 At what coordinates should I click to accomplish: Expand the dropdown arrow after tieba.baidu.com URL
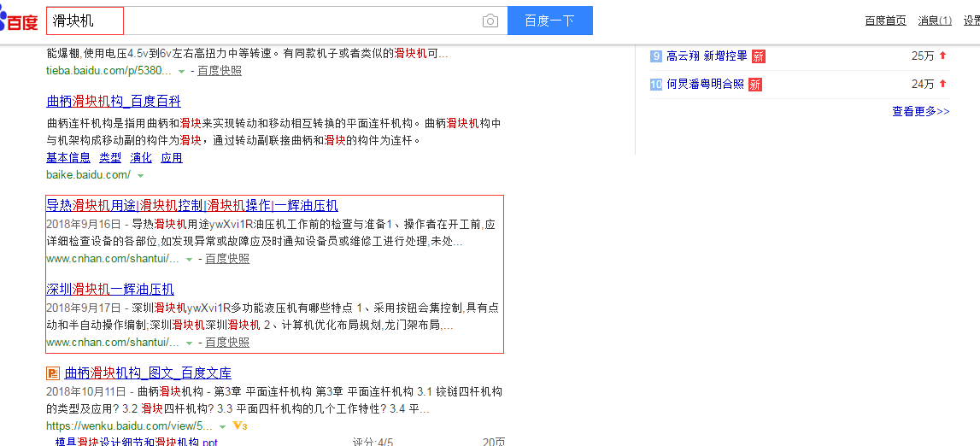(181, 71)
